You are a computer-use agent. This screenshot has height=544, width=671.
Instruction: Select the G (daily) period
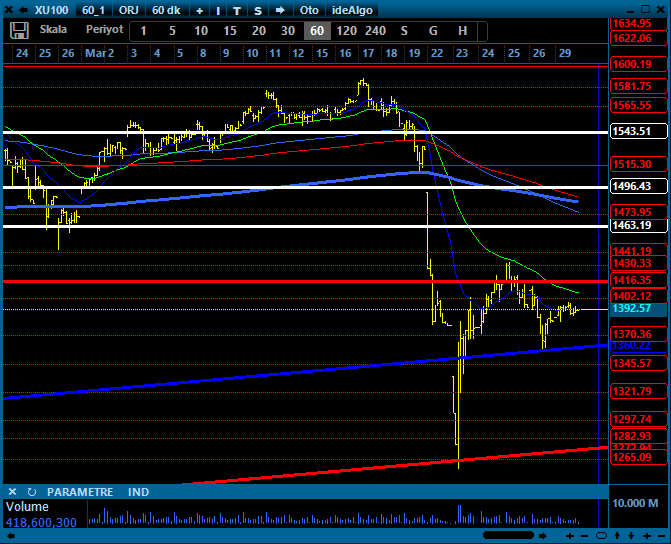point(433,31)
